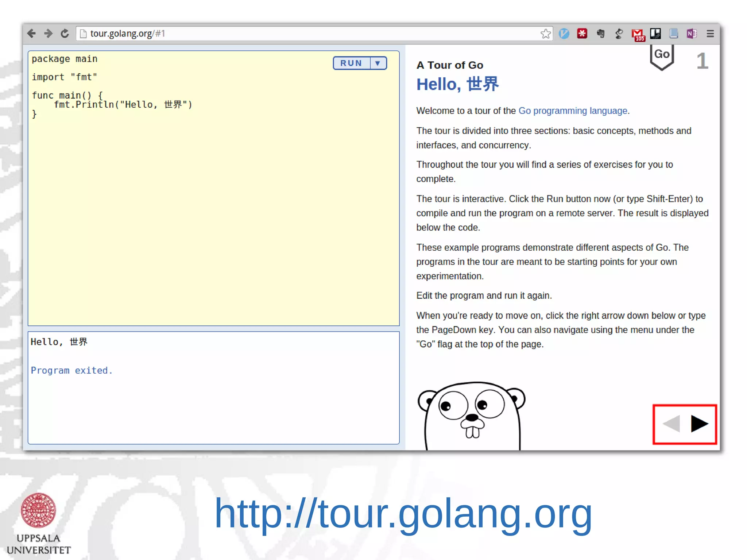Open the Go flag navigation menu
The height and width of the screenshot is (560, 747).
[x=662, y=57]
